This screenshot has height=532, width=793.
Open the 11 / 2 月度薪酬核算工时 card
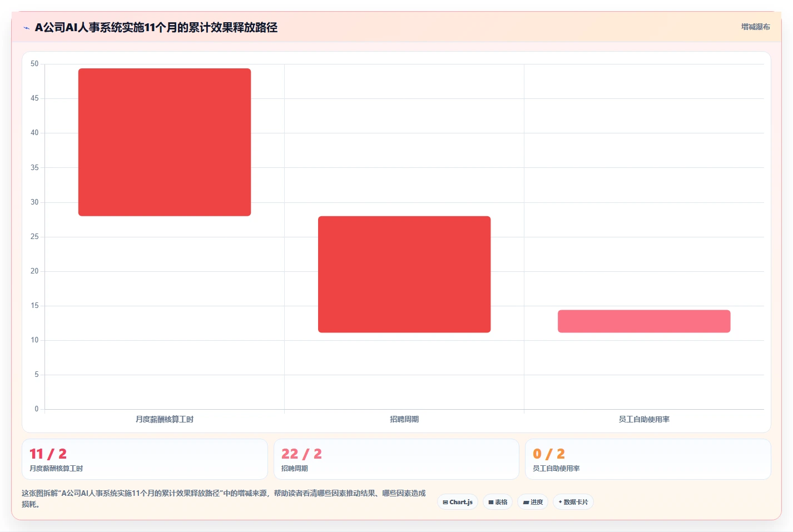(145, 459)
